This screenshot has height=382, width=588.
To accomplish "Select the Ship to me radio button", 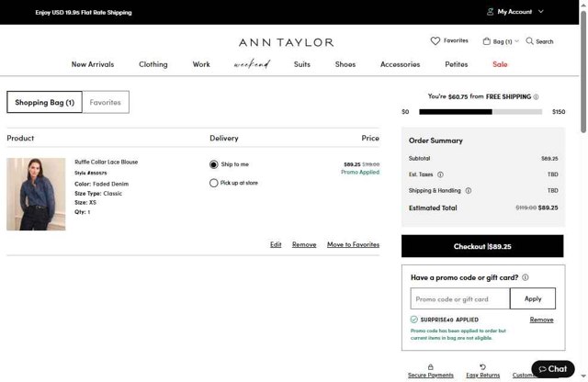I will [214, 164].
